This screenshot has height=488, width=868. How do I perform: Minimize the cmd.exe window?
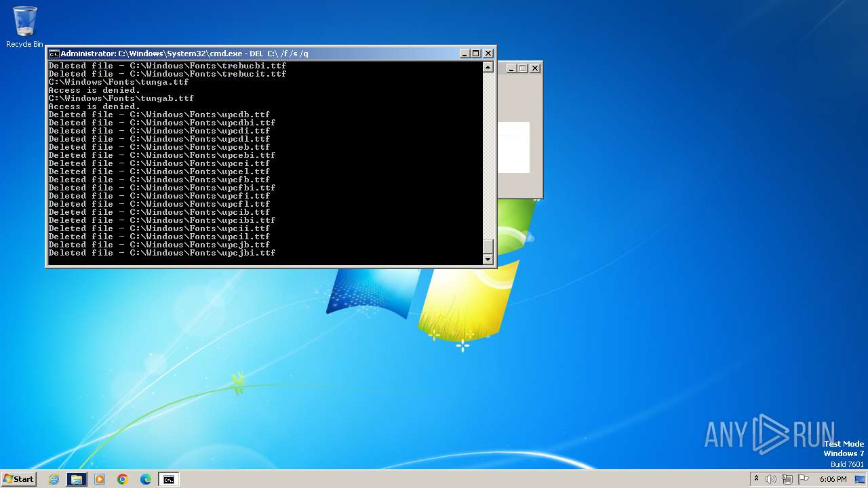point(465,54)
